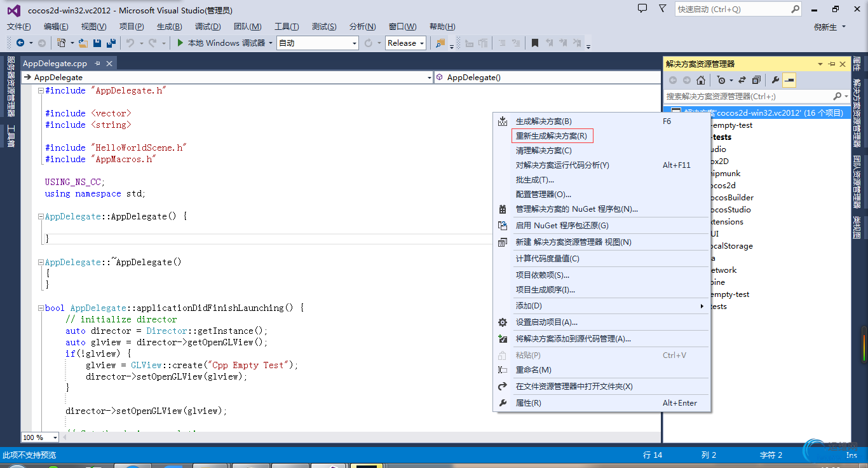The image size is (868, 468).
Task: Click the feedback speech bubble icon
Action: coord(642,8)
